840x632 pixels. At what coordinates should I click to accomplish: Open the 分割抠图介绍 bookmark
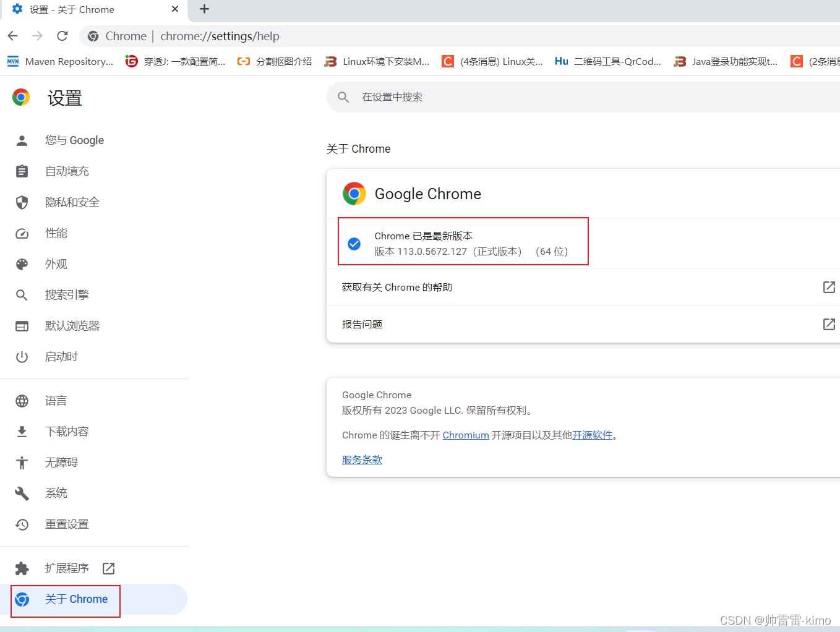coord(275,61)
